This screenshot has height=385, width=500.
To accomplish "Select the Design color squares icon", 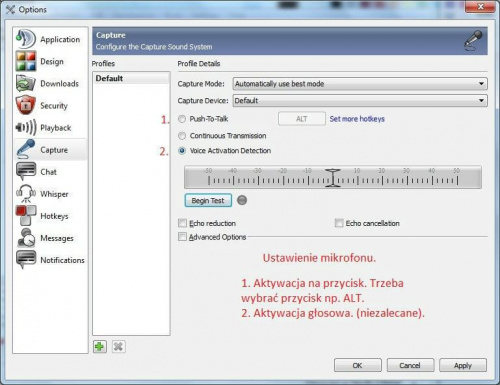I will pos(26,61).
